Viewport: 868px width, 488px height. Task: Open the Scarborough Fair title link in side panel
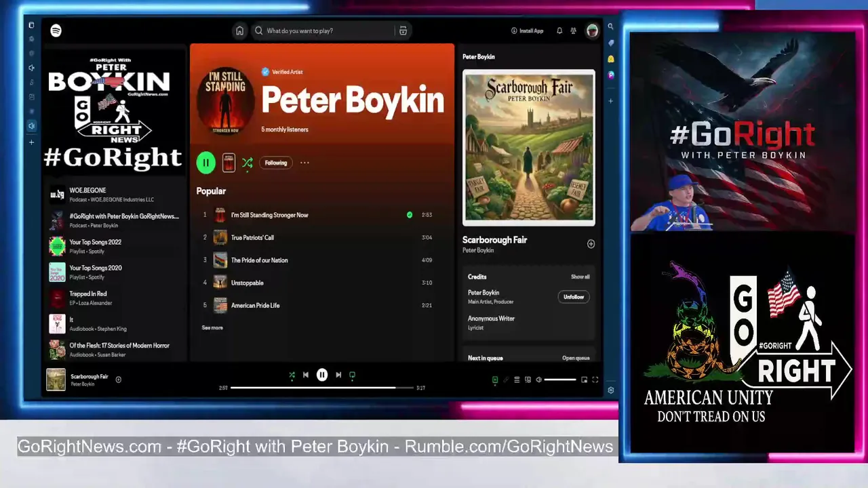(x=494, y=240)
